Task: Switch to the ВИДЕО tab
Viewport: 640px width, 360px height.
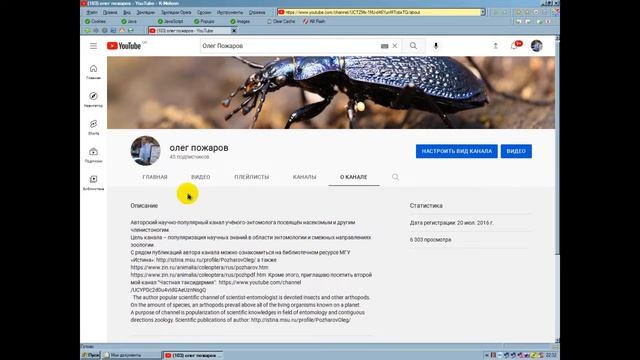Action: click(x=201, y=177)
